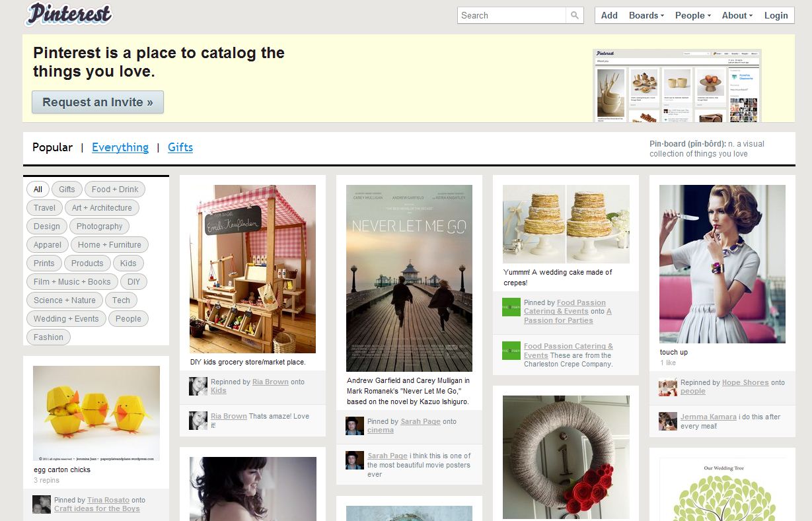Open the cinema board link
This screenshot has width=812, height=521.
click(381, 431)
